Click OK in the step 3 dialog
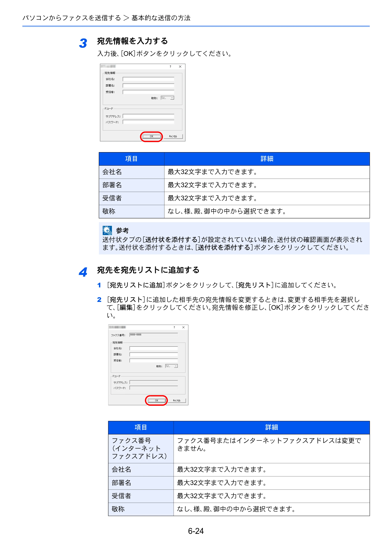The height and width of the screenshot is (555, 392). [x=152, y=137]
